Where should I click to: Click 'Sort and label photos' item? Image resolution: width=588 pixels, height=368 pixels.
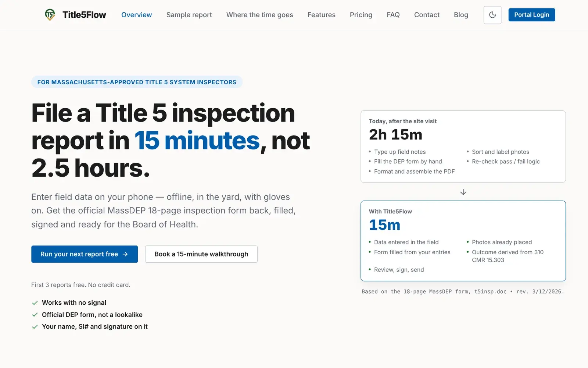(x=501, y=152)
